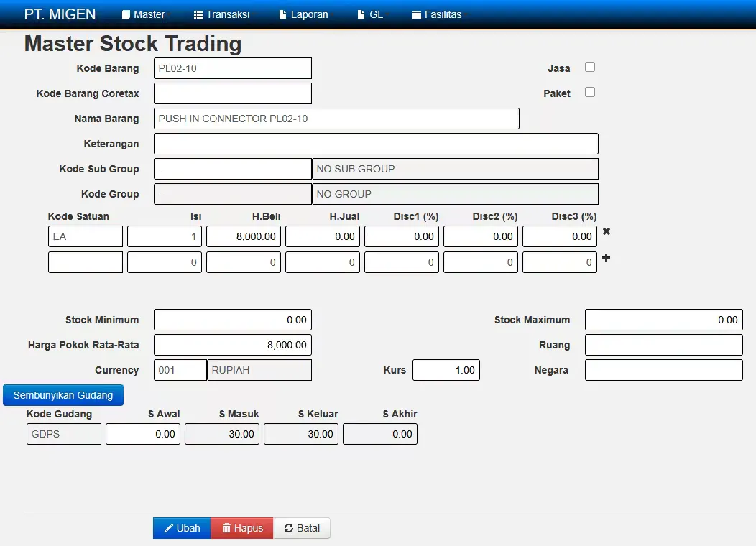Click the S Akhir field
Screen dimensions: 756x546
tap(380, 434)
